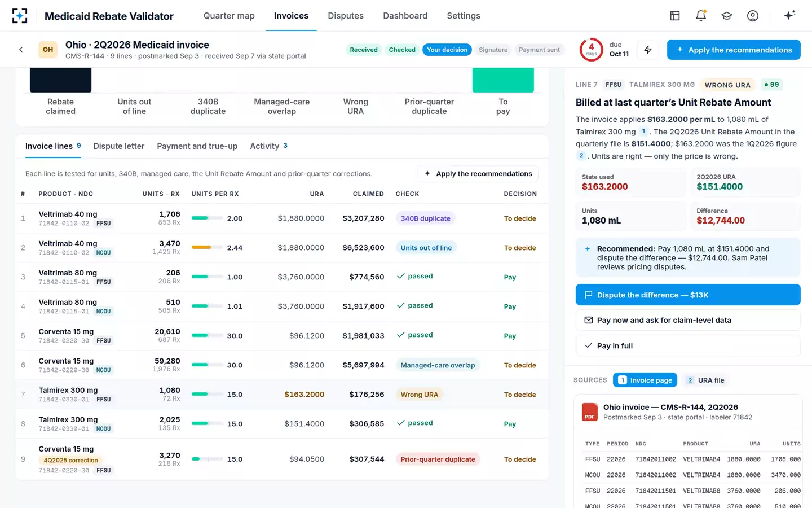This screenshot has height=508, width=812.
Task: Open the Dashboard tab
Action: (x=405, y=16)
